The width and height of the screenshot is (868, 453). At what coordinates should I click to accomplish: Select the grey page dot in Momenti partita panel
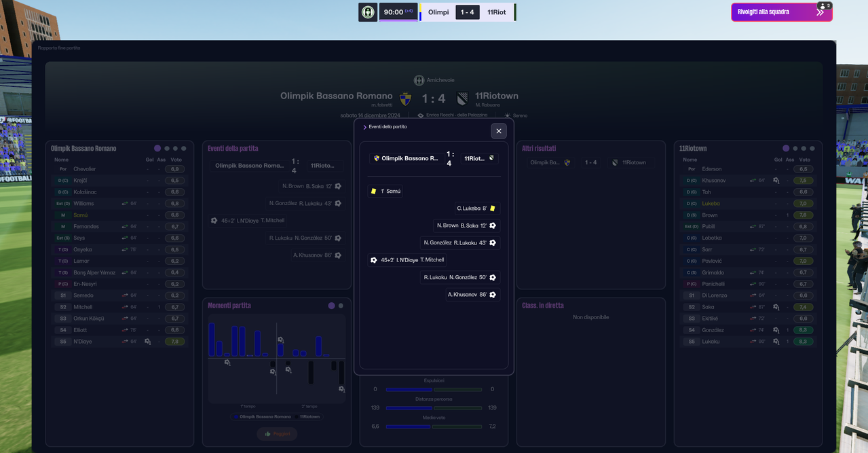click(341, 306)
